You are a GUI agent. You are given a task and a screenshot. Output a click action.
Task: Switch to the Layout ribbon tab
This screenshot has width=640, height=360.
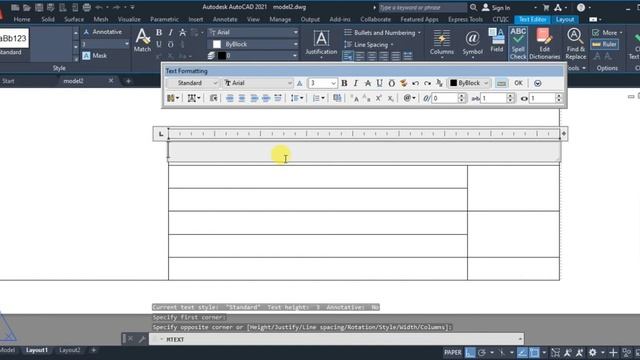565,19
